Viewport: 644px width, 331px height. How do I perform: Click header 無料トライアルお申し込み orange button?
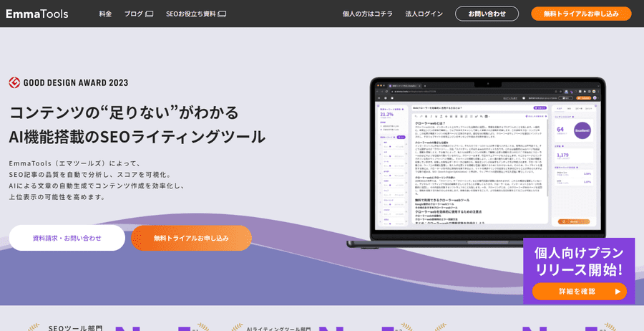[581, 14]
